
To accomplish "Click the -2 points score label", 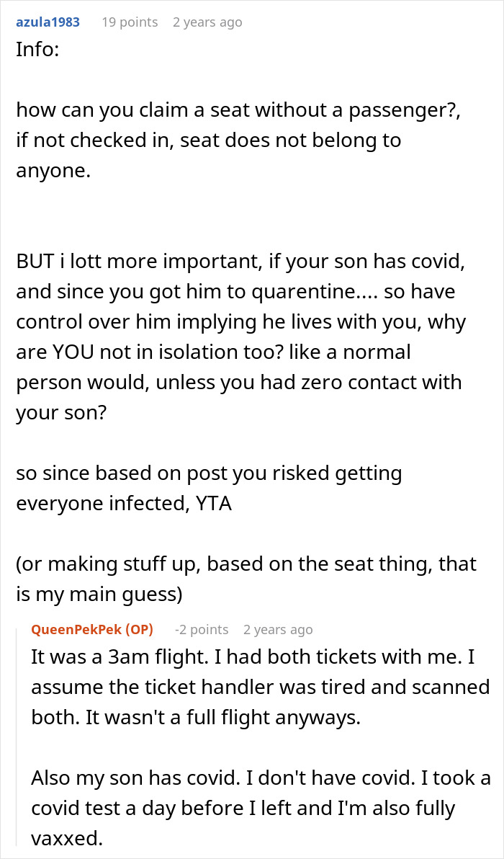I will point(202,629).
